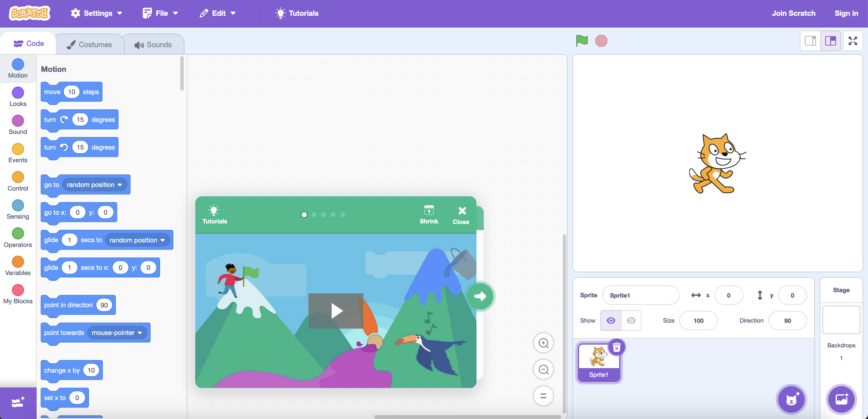Click the block palette vertical scrollbar
This screenshot has width=868, height=419.
click(182, 73)
